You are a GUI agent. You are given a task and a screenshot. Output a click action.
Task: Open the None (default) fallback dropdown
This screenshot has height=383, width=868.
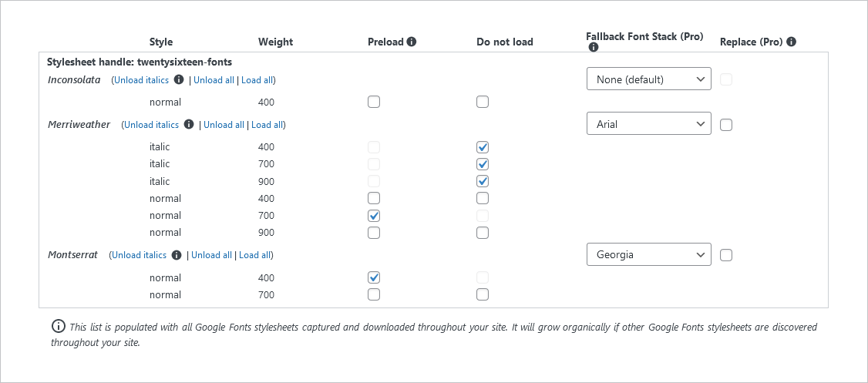(649, 79)
